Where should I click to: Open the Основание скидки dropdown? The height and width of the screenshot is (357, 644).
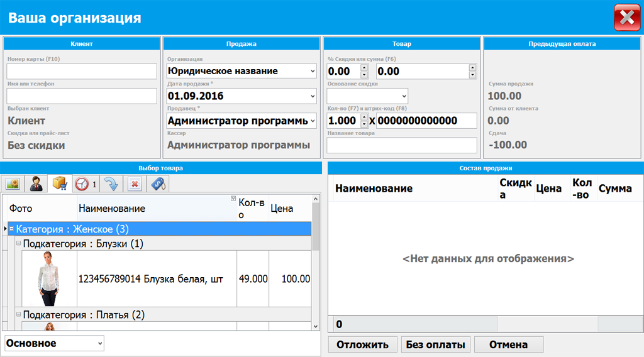(404, 96)
